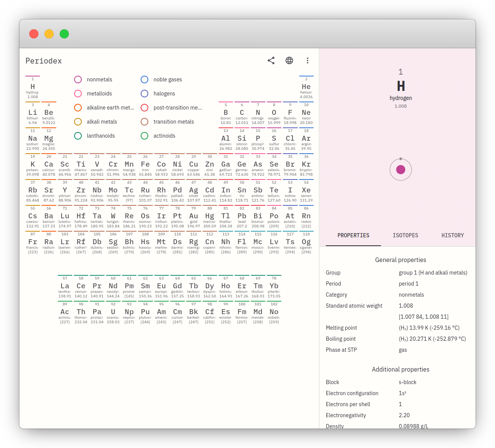Image resolution: width=495 pixels, height=448 pixels.
Task: Switch to the History tab
Action: tap(452, 235)
